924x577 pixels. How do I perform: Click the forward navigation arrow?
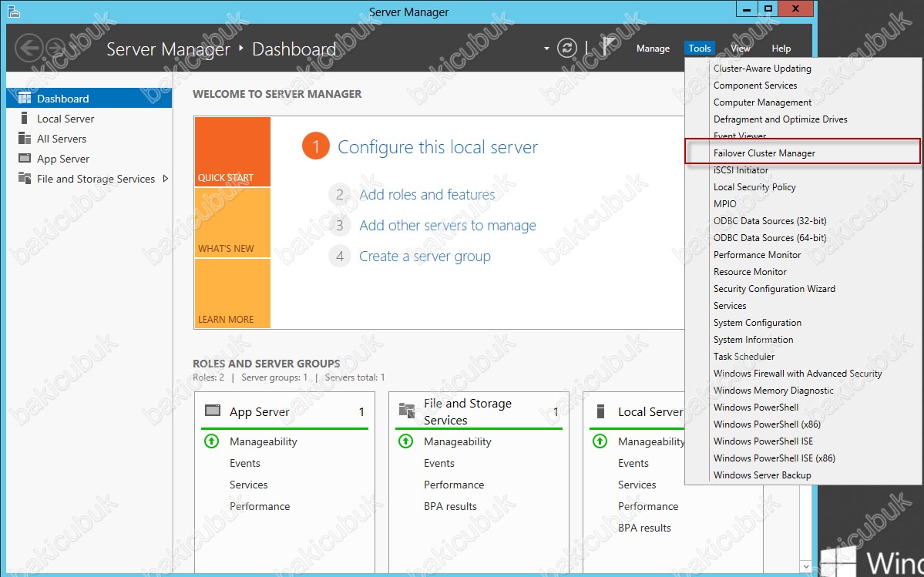pyautogui.click(x=57, y=49)
